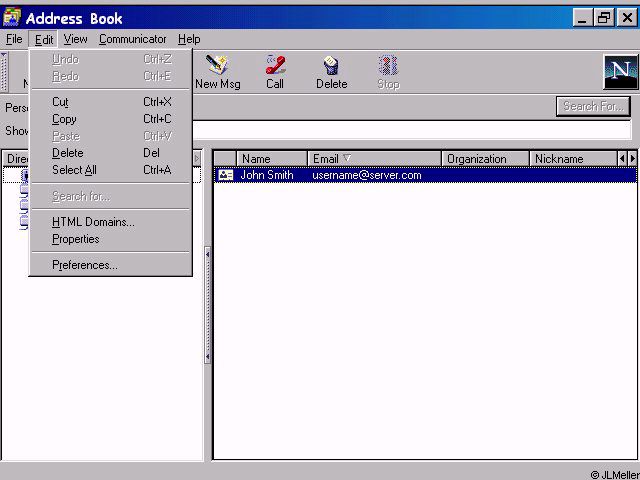Sort by the Name column header
640x480 pixels.
tap(272, 159)
